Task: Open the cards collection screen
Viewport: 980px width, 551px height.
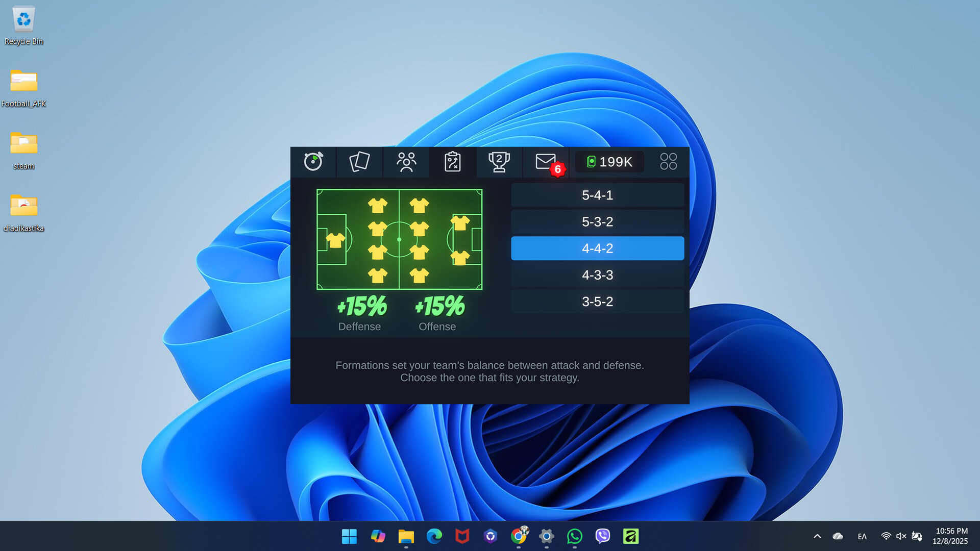Action: 359,162
